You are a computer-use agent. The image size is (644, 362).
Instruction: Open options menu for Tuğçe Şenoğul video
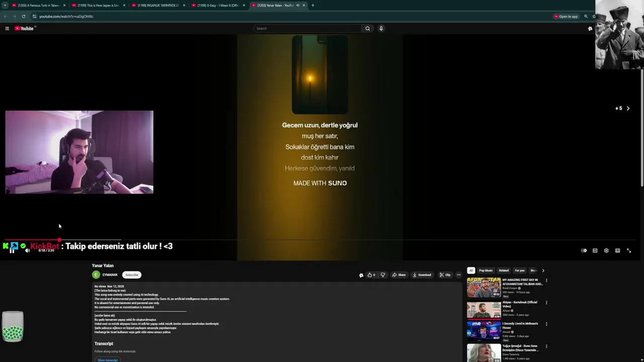pos(546,346)
